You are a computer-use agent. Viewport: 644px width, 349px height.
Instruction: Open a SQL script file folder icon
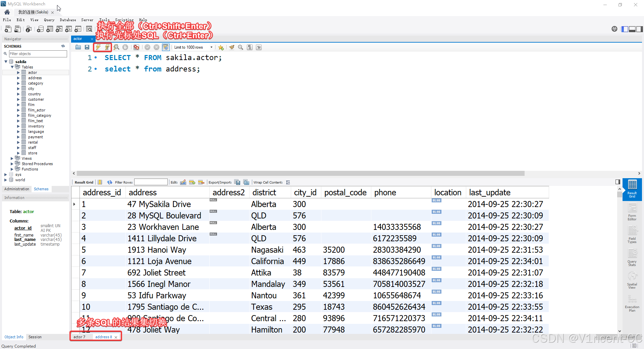pos(78,47)
